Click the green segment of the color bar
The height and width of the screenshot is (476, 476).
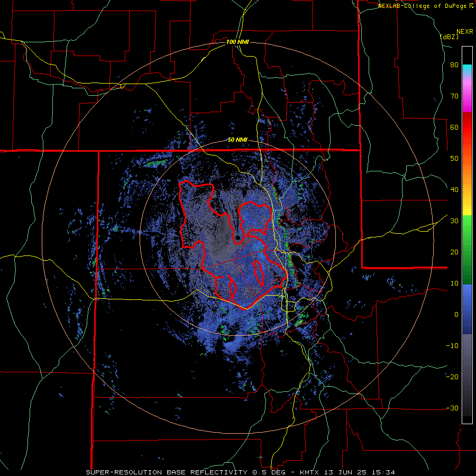[x=467, y=250]
